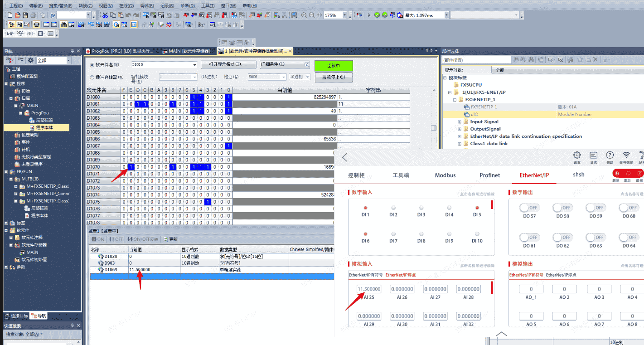Open the 在线(O) menu
Image resolution: width=644 pixels, height=345 pixels.
(126, 5)
